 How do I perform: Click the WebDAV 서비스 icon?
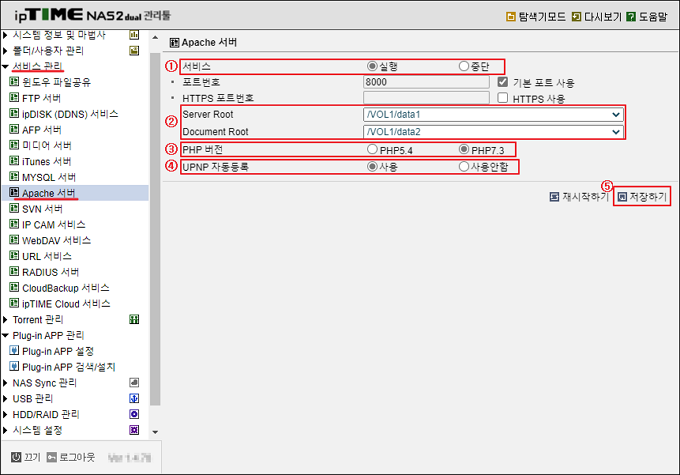(14, 240)
